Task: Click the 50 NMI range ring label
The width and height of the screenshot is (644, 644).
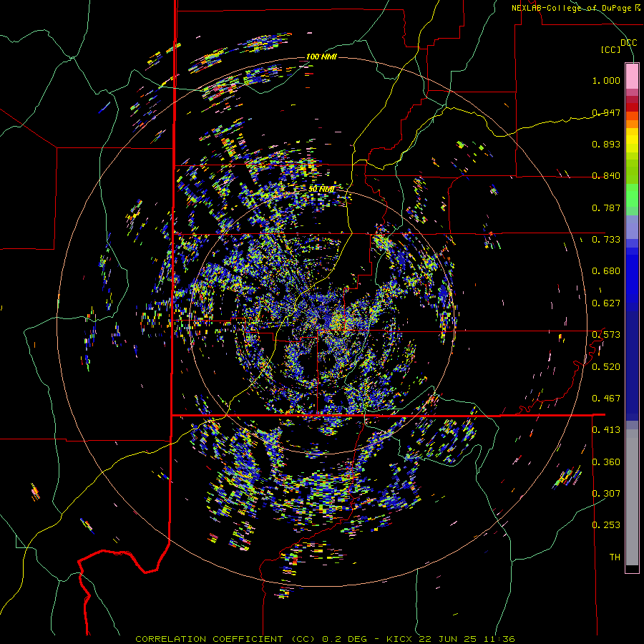Action: (x=321, y=190)
